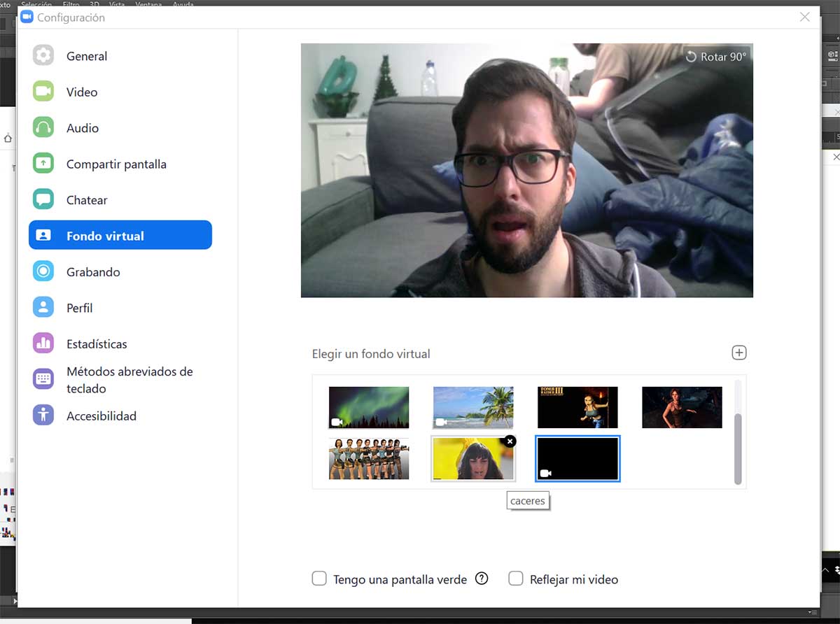
Task: Remove the yellow background with X button
Action: click(x=510, y=441)
